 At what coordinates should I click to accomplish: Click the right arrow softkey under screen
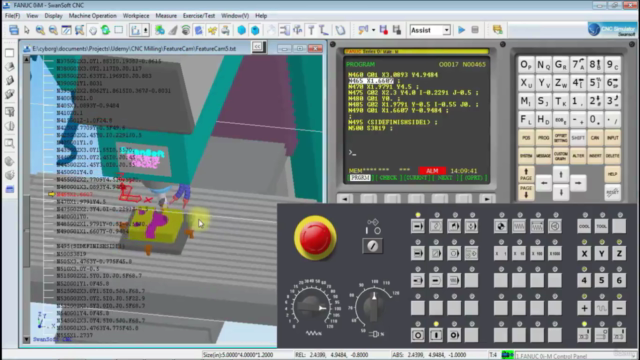486,199
